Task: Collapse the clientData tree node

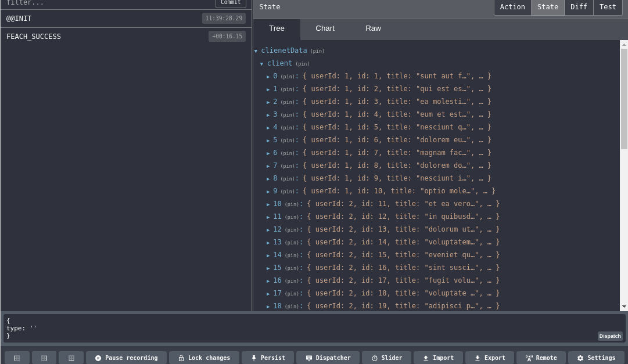Action: (x=256, y=51)
